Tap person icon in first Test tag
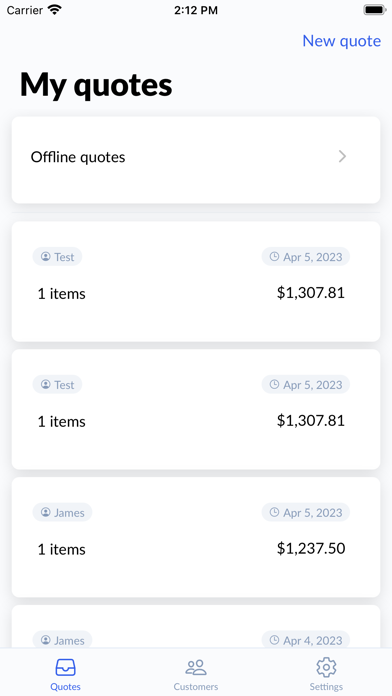Viewport: 392px width, 696px height. point(45,257)
